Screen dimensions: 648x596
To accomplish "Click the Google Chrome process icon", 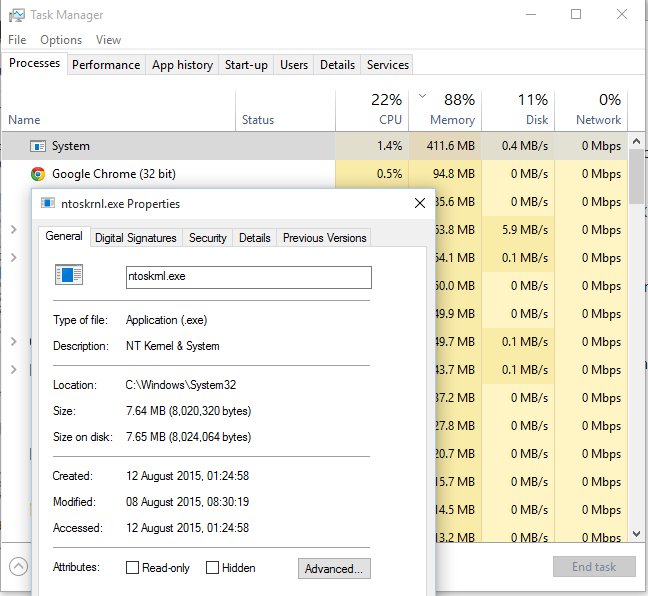I will pos(38,174).
